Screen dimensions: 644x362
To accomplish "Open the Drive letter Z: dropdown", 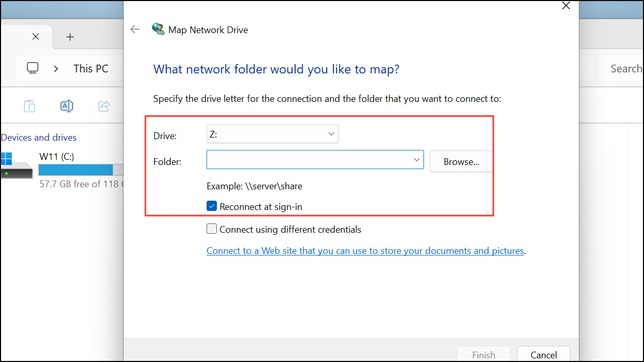I will click(x=272, y=134).
